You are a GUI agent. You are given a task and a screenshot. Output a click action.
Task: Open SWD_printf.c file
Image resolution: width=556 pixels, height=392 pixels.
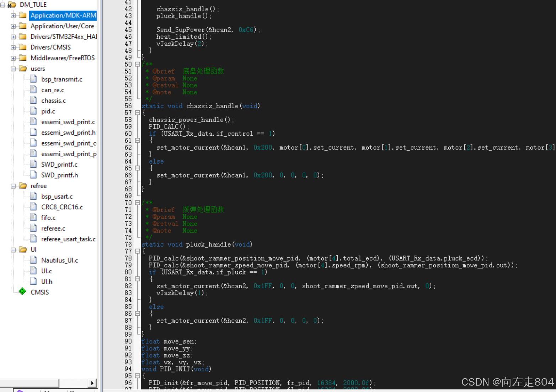click(59, 165)
